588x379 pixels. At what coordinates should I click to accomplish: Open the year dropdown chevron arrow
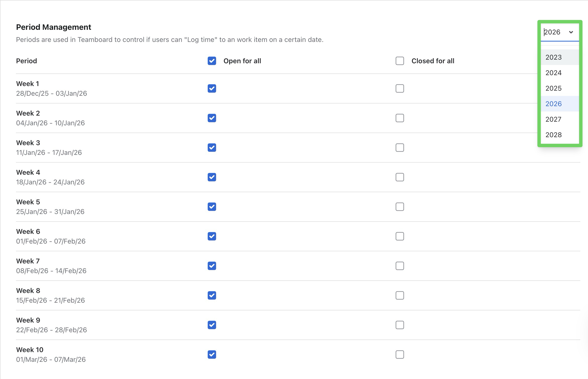coord(571,32)
